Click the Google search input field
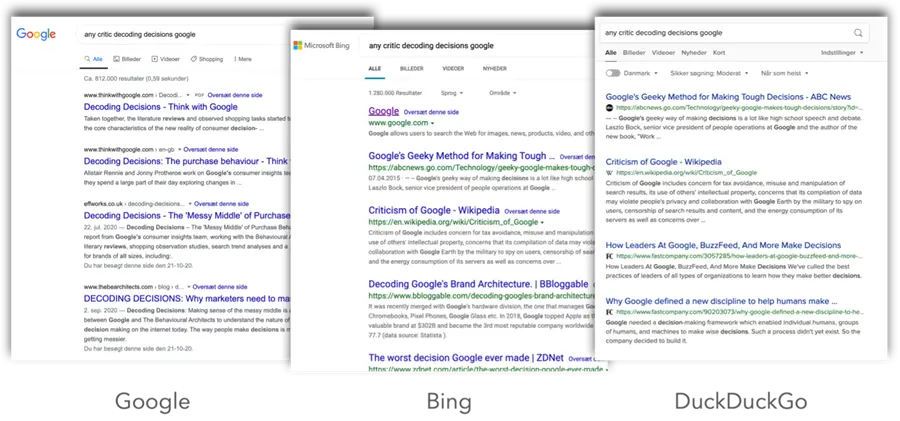Viewport: 900px width, 421px height. pyautogui.click(x=184, y=34)
